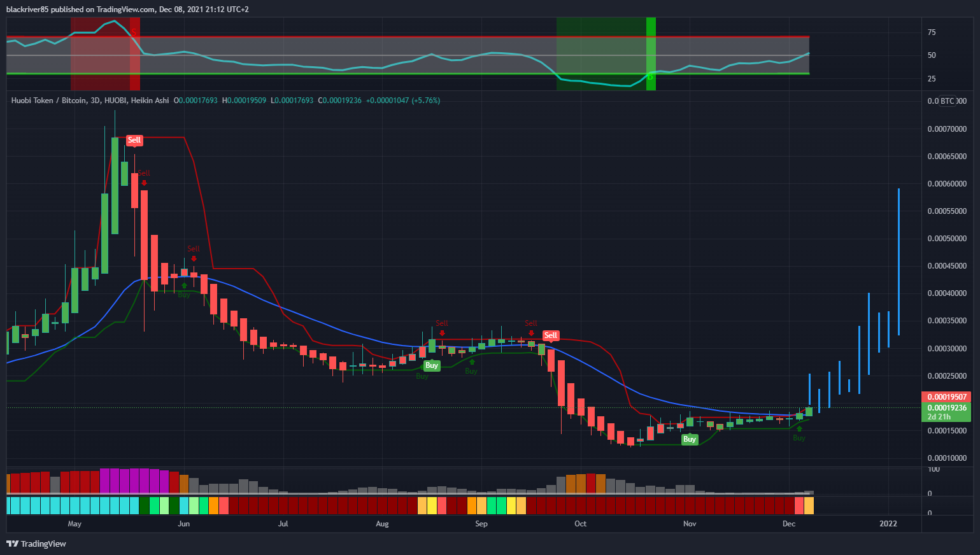The width and height of the screenshot is (980, 555).
Task: Click the TradingView logo
Action: click(x=36, y=544)
